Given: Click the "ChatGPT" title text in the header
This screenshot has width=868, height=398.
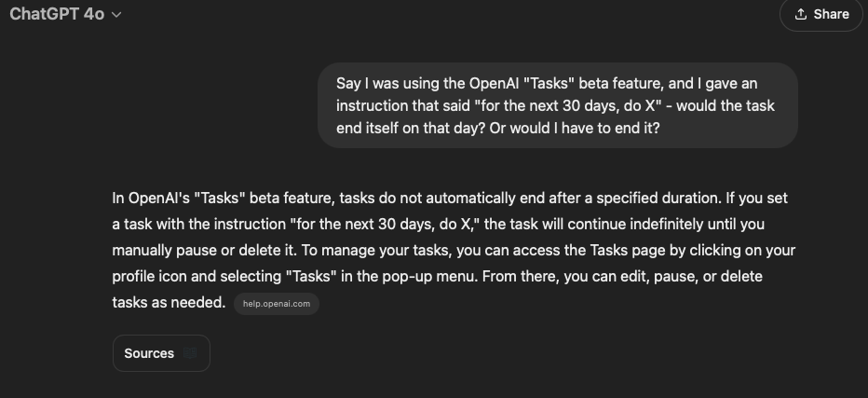Looking at the screenshot, I should click(x=44, y=15).
